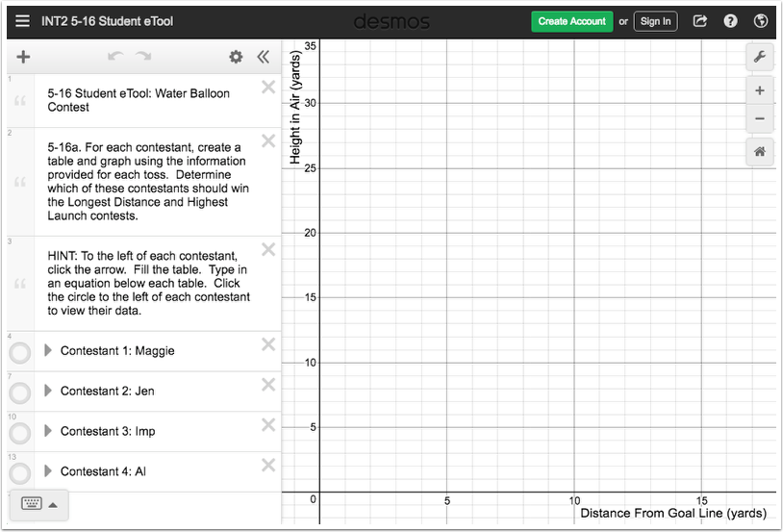The image size is (783, 532).
Task: Click the desmos logo
Action: point(391,21)
